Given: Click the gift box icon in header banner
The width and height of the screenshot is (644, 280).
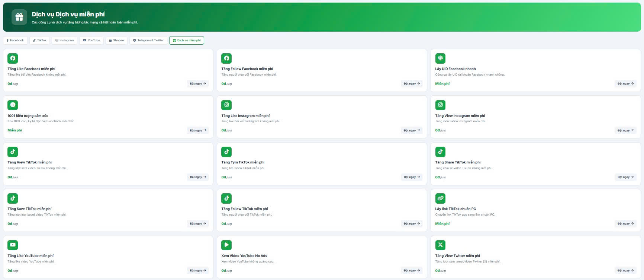Looking at the screenshot, I should pos(19,17).
